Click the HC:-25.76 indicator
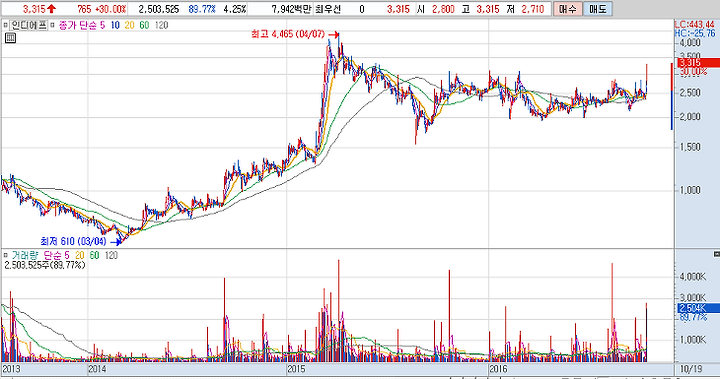The width and height of the screenshot is (720, 379). click(x=694, y=33)
